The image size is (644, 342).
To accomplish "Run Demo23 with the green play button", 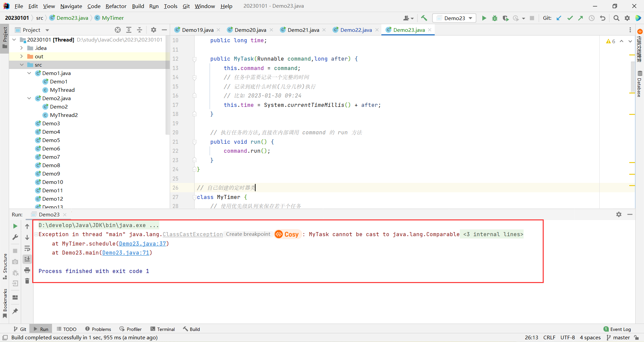I will 484,18.
